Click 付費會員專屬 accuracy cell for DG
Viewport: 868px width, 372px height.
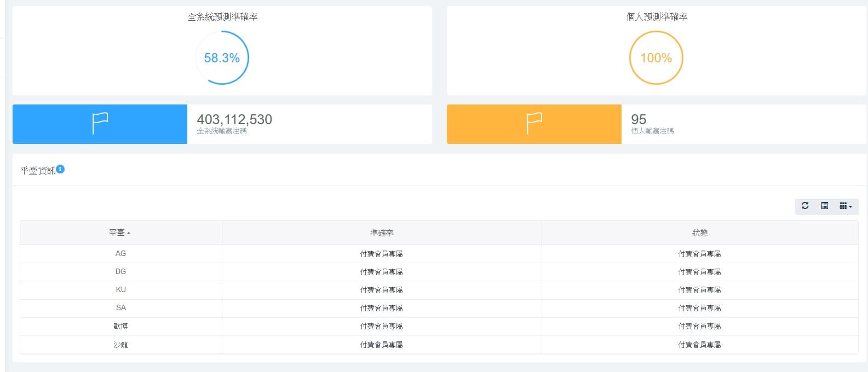(x=382, y=272)
